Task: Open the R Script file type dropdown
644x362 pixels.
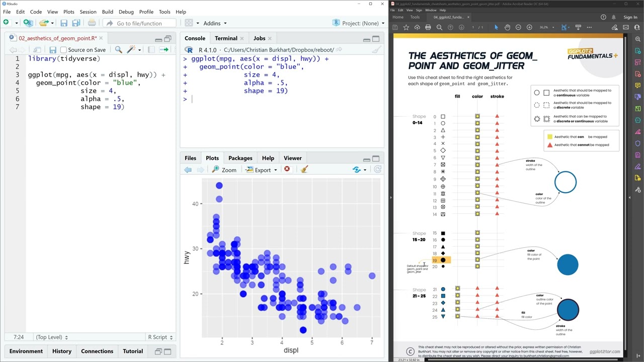Action: [160, 337]
